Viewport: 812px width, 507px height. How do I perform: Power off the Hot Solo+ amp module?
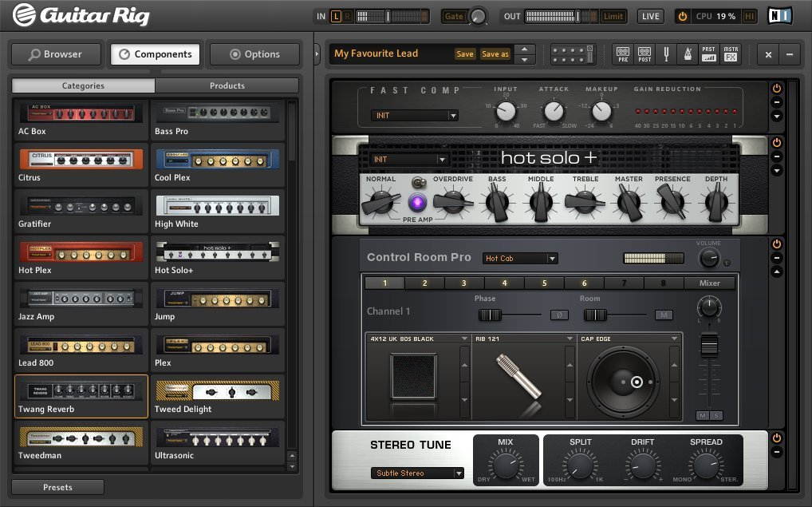tap(776, 142)
